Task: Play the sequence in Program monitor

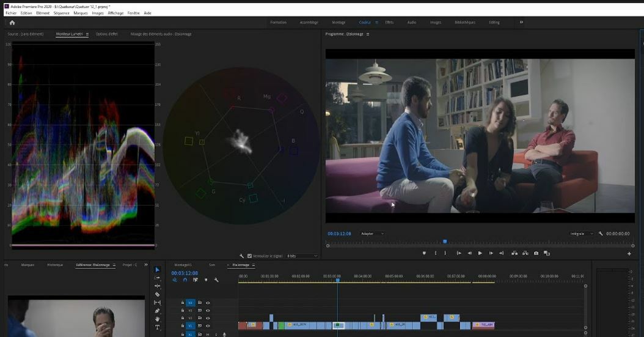Action: coord(480,253)
